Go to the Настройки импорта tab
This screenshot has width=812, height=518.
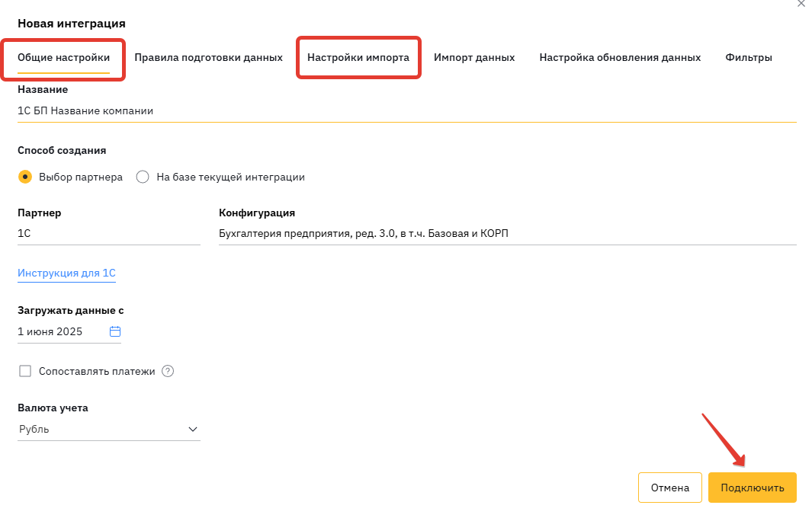click(x=358, y=57)
